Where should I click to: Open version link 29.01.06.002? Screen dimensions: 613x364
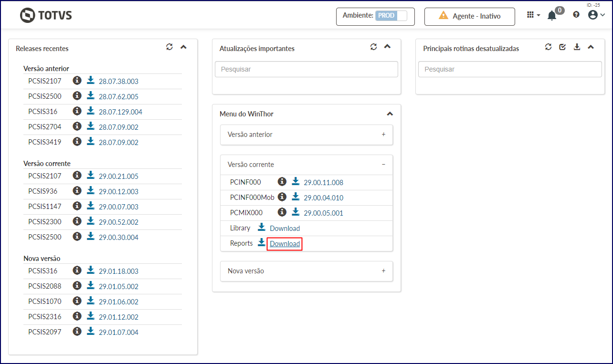point(118,302)
